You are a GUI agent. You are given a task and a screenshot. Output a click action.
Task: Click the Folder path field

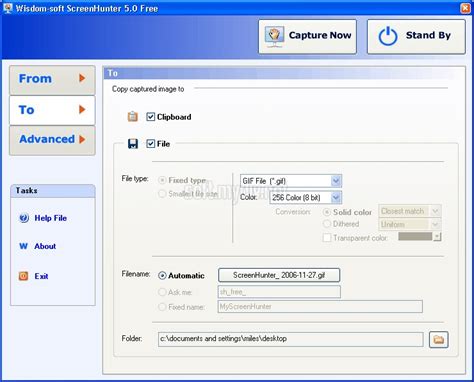(x=291, y=339)
